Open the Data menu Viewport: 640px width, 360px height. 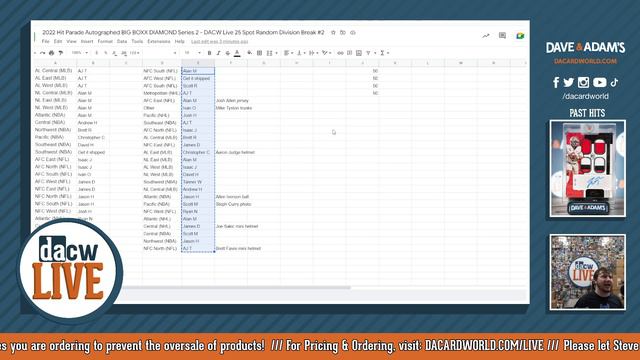pos(122,42)
